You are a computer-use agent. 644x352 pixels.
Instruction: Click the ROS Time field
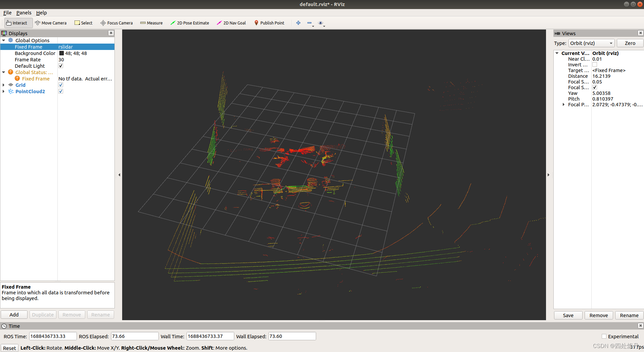[x=53, y=336]
